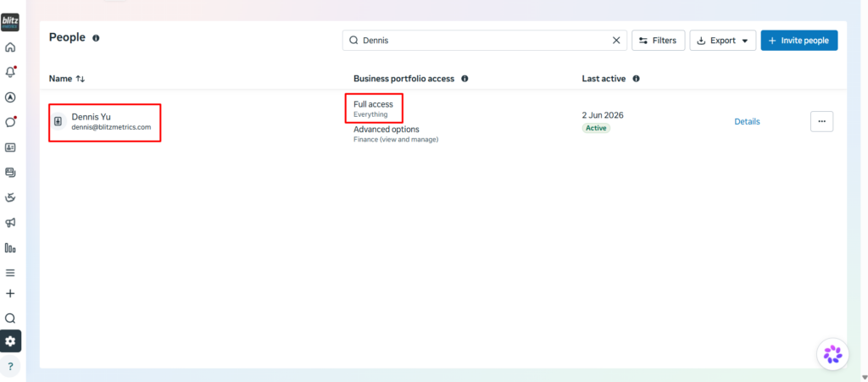
Task: Click the 2 Jun 2026 date
Action: pos(603,115)
